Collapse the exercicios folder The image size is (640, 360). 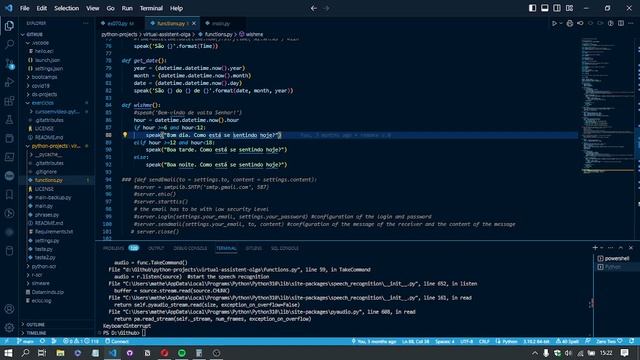(42, 103)
